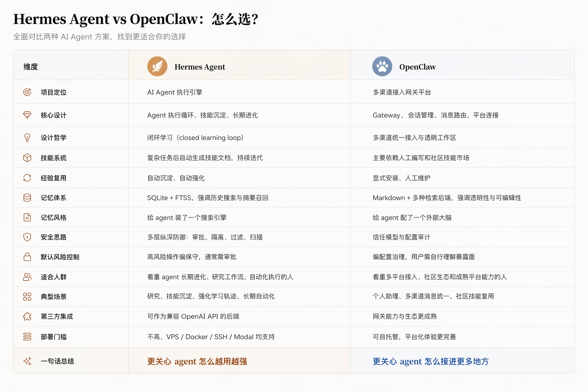Screen dimensions: 588x392
Task: Click the puzzle icon beside 第三方集成
Action: point(27,317)
